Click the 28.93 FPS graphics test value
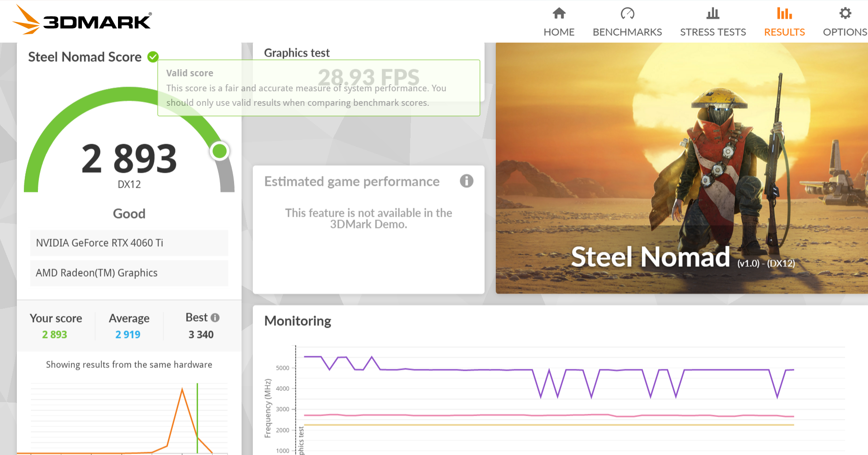This screenshot has width=868, height=455. click(368, 77)
